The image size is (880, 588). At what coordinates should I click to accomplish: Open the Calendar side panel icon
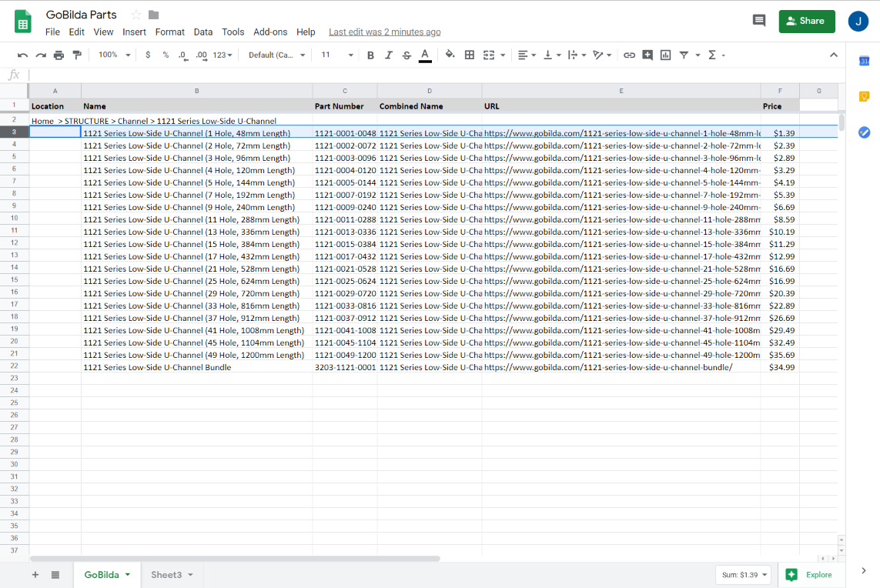[x=865, y=61]
